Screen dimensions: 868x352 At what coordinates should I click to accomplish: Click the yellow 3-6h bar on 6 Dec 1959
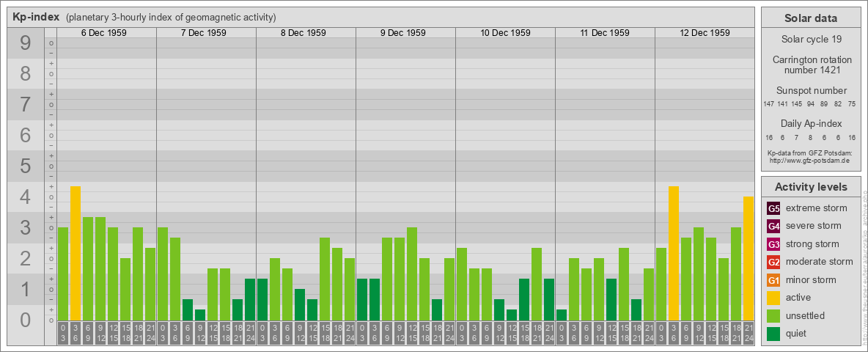coord(76,254)
